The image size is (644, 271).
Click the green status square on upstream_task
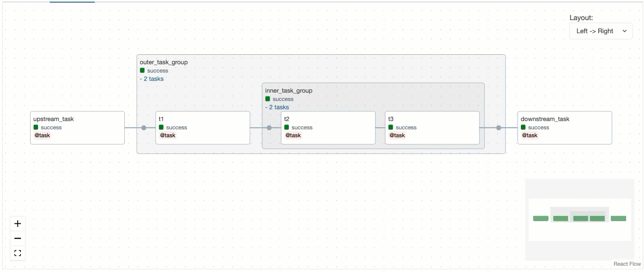coord(36,127)
